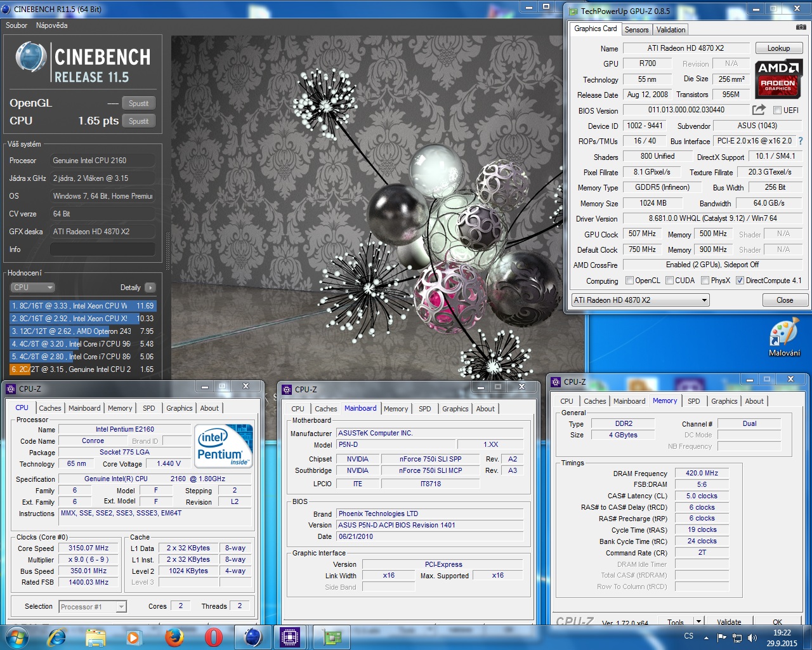Select ranking row 6 Genuine Intel CPU 1.65
Viewport: 812px width, 650px height.
(82, 369)
